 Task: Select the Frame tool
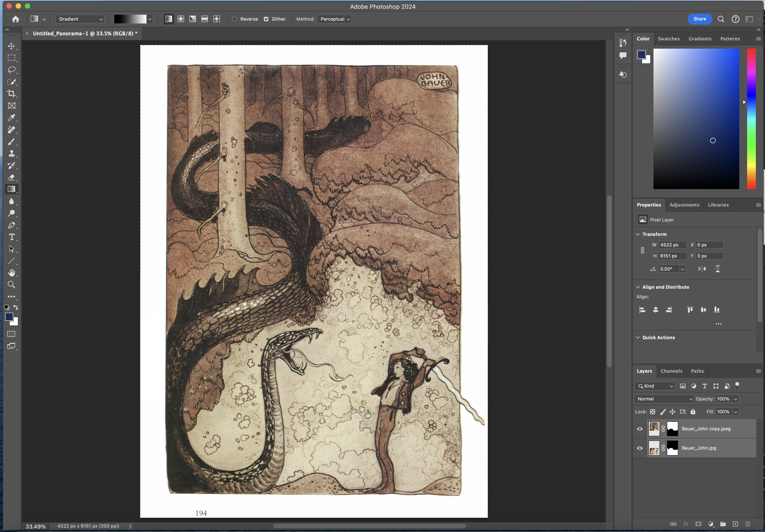(x=11, y=106)
